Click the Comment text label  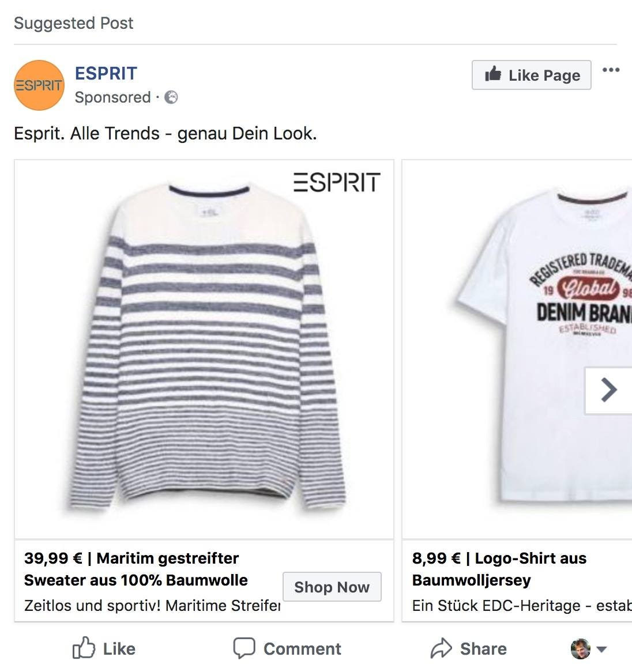[x=302, y=649]
